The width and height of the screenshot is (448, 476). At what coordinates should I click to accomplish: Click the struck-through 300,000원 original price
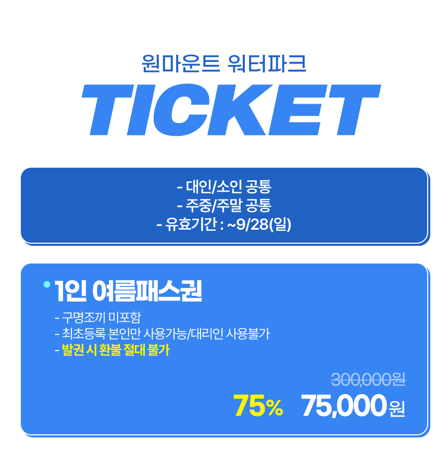point(368,380)
